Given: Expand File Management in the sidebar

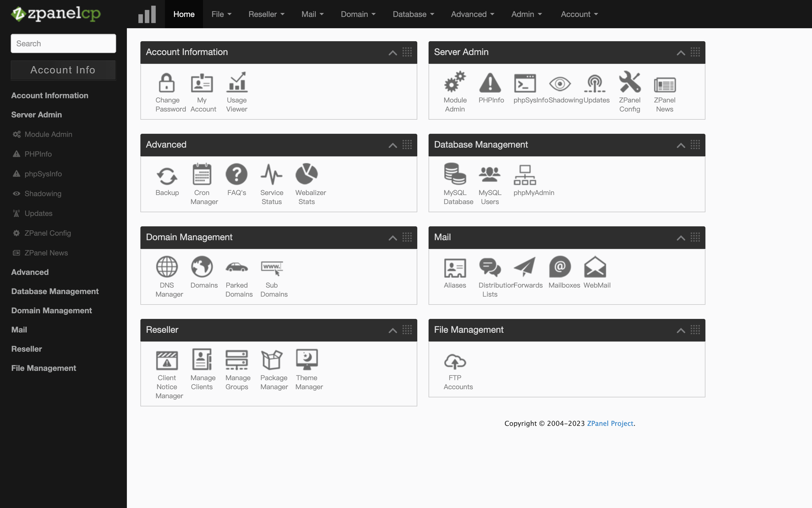Looking at the screenshot, I should click(x=44, y=368).
